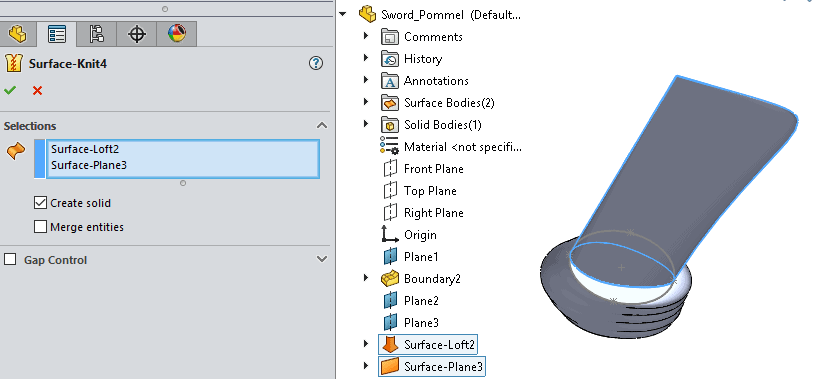Select Surface-Loft2 in the selections list
The height and width of the screenshot is (379, 834).
coord(85,150)
